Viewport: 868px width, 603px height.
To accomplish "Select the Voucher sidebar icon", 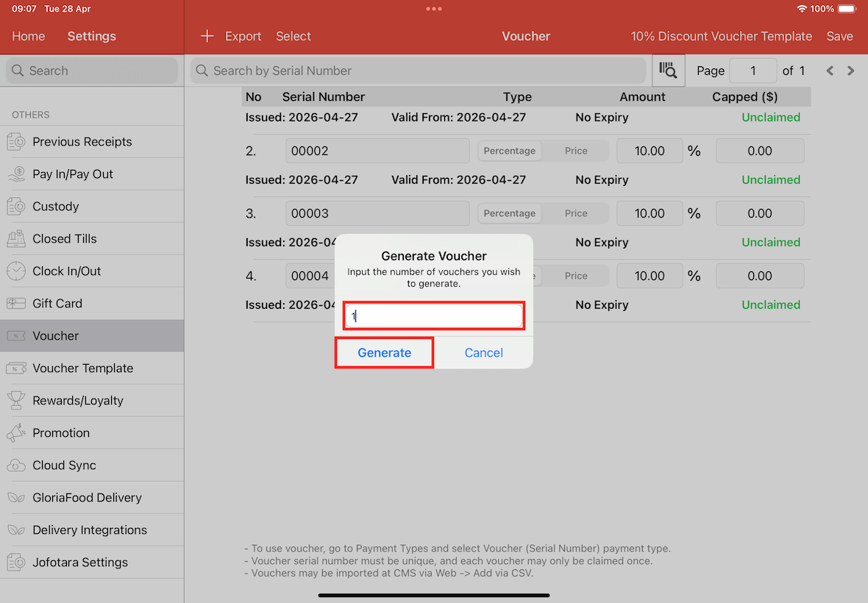I will click(x=16, y=336).
